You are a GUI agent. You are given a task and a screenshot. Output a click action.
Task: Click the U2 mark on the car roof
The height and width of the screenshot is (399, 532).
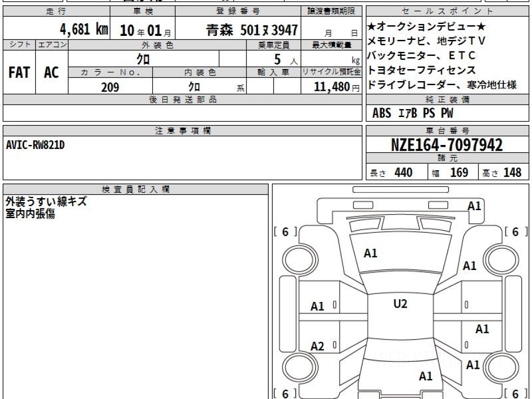(400, 304)
